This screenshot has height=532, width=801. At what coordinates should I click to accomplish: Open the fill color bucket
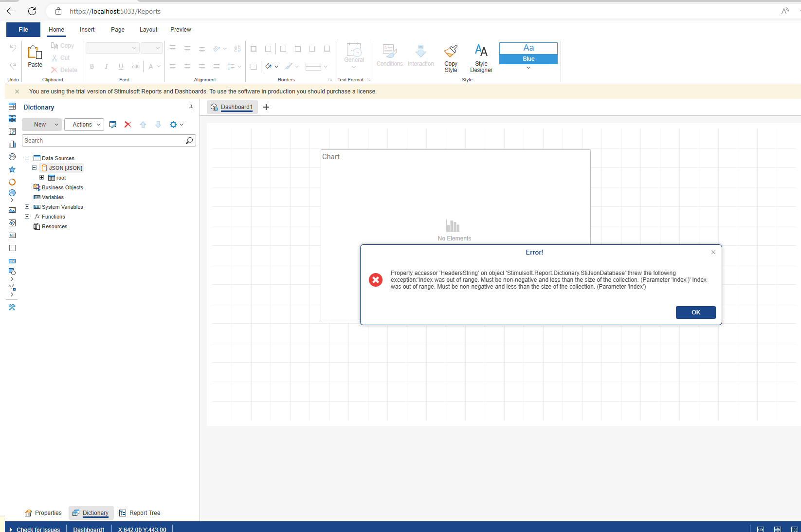269,66
